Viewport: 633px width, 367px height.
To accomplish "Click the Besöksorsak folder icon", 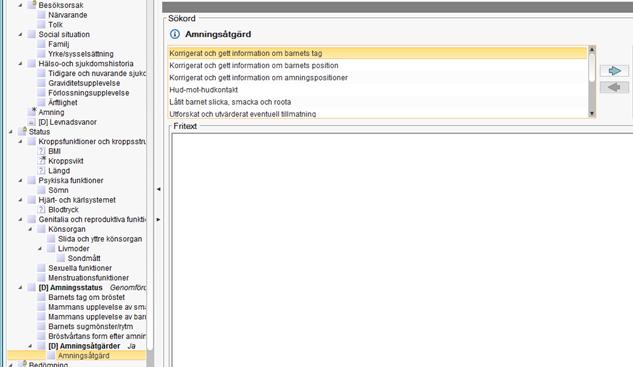I will click(x=32, y=5).
